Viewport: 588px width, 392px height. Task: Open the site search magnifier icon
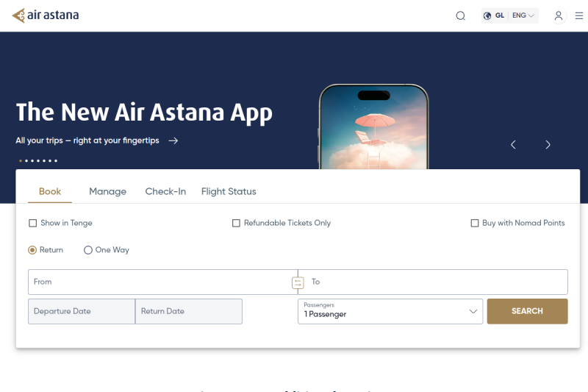(461, 15)
